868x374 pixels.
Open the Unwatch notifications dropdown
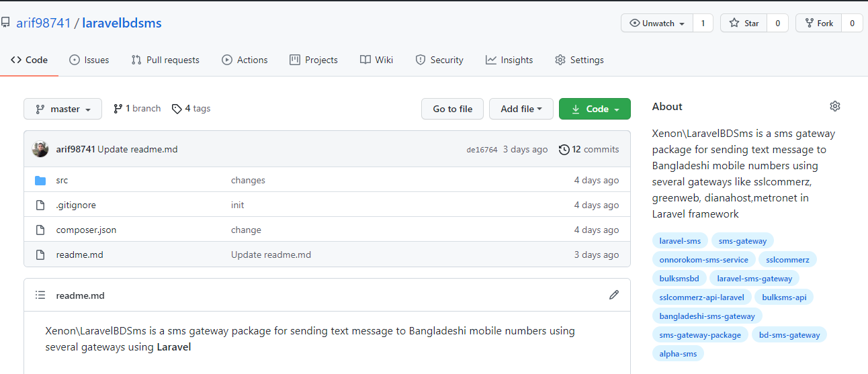pyautogui.click(x=657, y=23)
